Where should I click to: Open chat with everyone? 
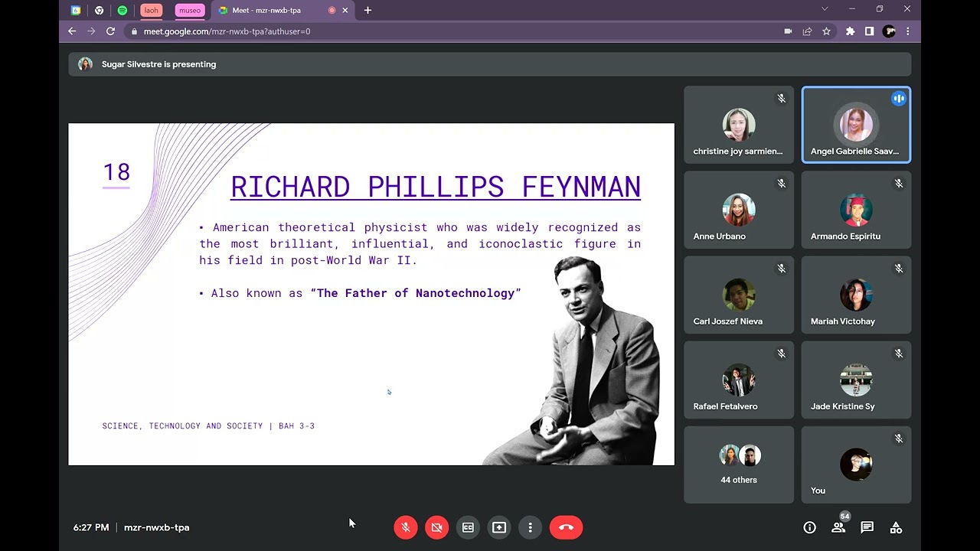867,527
